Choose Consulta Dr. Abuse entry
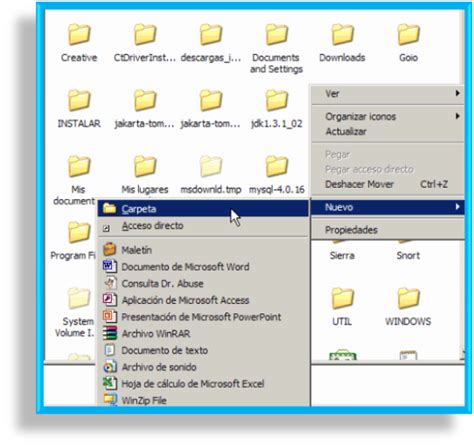474x447 pixels. [x=203, y=283]
